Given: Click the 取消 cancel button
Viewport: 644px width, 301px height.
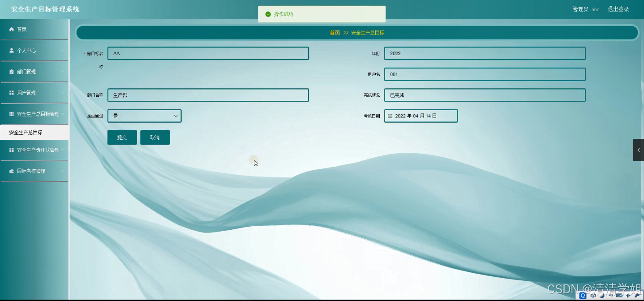Looking at the screenshot, I should pos(155,138).
